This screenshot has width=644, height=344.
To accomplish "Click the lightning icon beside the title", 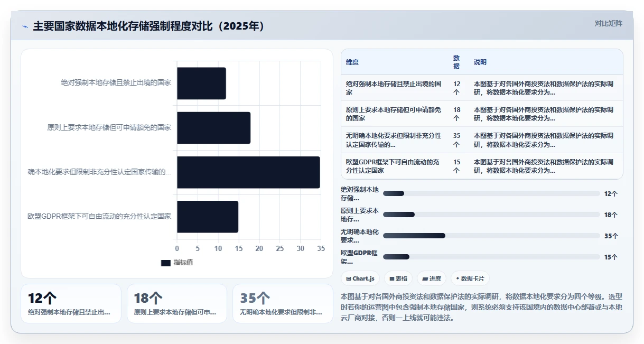I will click(25, 26).
